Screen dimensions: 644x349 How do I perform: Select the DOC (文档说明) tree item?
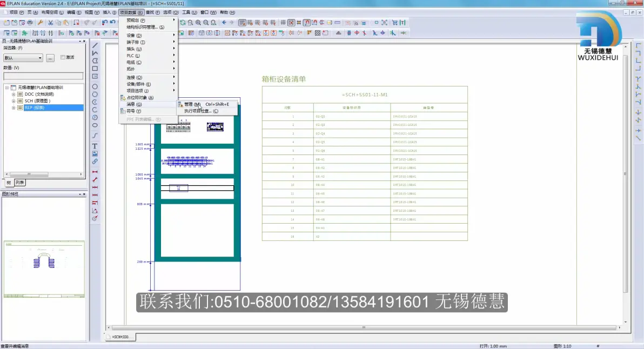(39, 94)
